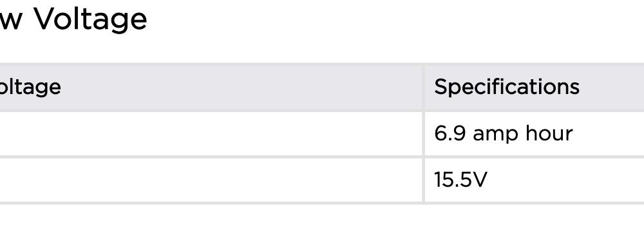The image size is (644, 246).
Task: Click the blank space right of the Voltage heading
Action: 394,20
